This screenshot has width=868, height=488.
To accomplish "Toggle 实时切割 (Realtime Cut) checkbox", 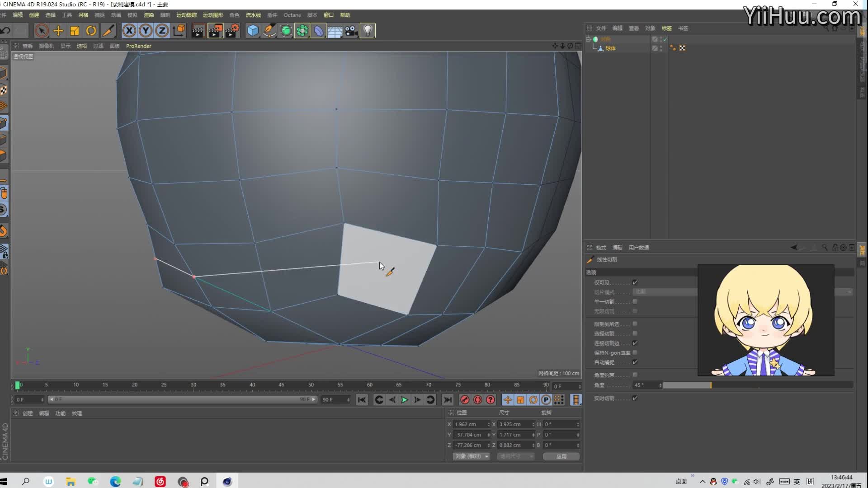I will pyautogui.click(x=635, y=398).
